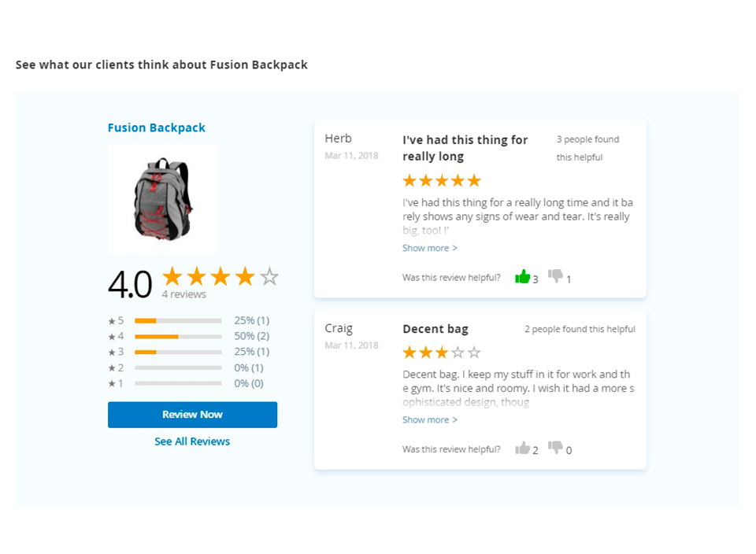Open the review titled Decent bag
Viewport: 756px width, 554px height.
point(435,329)
